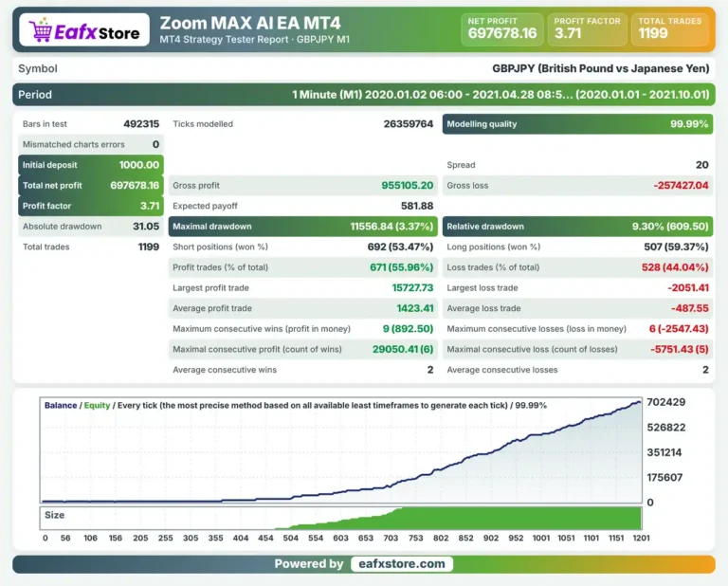Click the Average consecutive wins label
Image resolution: width=728 pixels, height=586 pixels.
point(225,370)
